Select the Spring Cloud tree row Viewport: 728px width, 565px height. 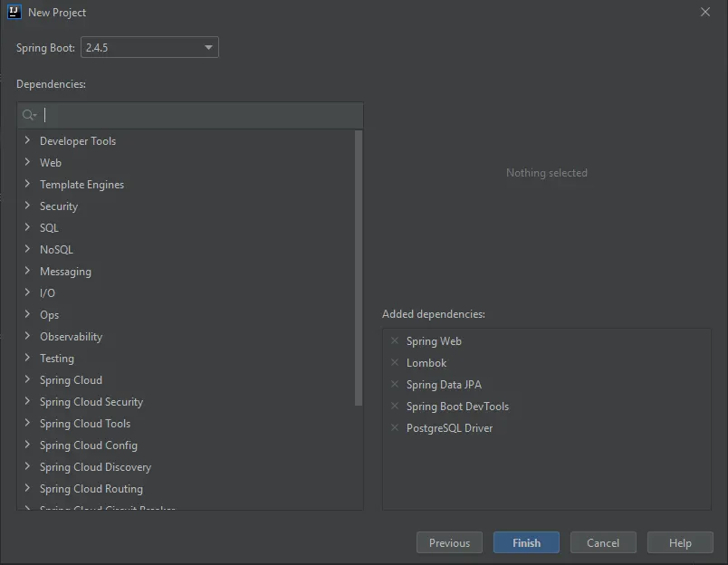tap(187, 379)
